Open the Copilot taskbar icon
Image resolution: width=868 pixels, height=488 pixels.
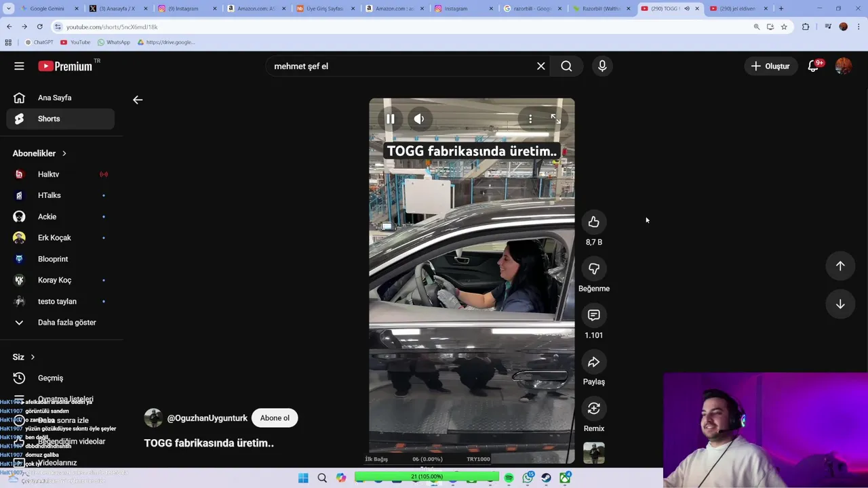pos(341,478)
